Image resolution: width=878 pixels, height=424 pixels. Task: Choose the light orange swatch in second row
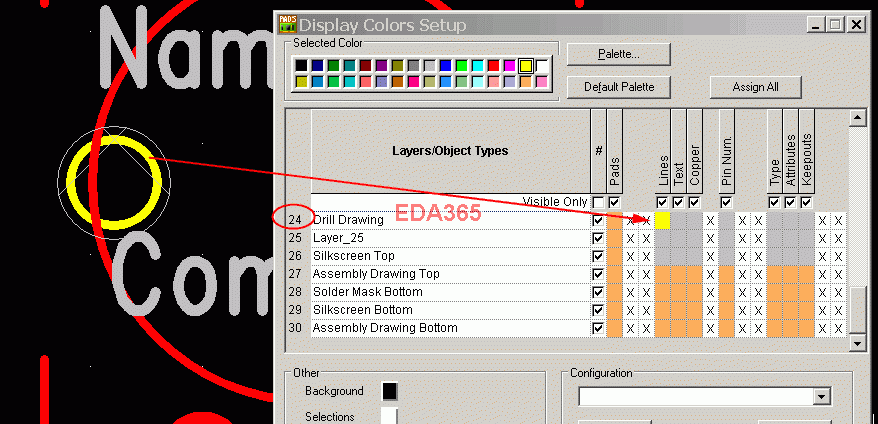pyautogui.click(x=526, y=82)
